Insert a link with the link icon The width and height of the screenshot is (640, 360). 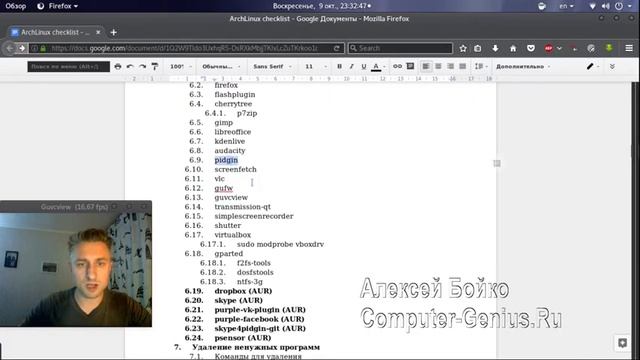click(x=397, y=67)
